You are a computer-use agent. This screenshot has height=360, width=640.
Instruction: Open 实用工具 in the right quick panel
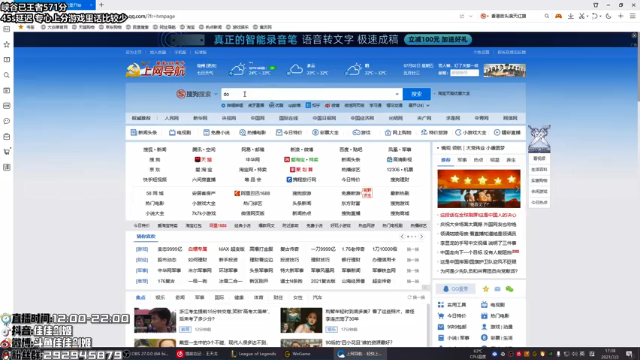coord(453,305)
